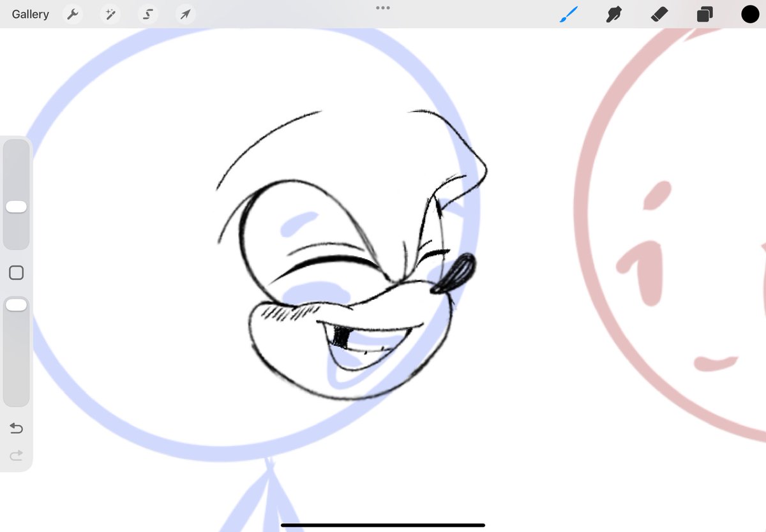Screen dimensions: 766x532
Task: Open the Actions menu with the wrench icon
Action: pyautogui.click(x=72, y=13)
